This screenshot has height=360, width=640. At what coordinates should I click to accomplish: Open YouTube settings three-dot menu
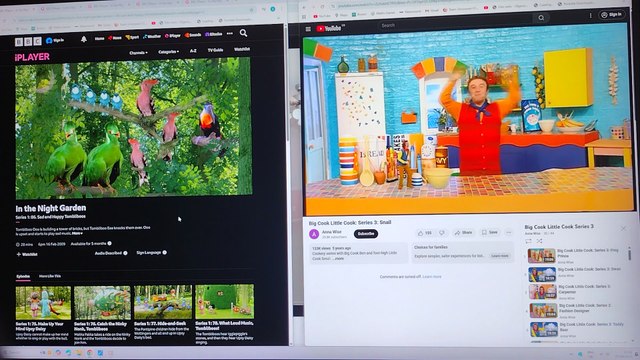590,16
